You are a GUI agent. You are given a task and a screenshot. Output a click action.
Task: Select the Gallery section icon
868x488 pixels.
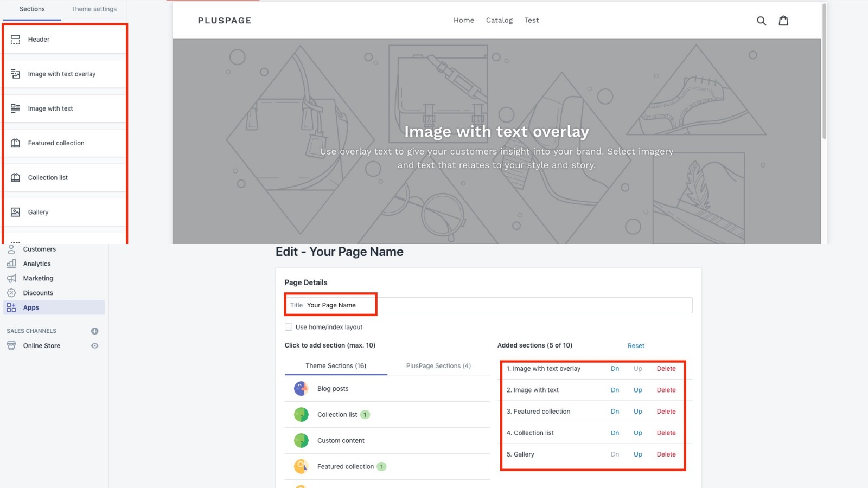[x=15, y=211]
